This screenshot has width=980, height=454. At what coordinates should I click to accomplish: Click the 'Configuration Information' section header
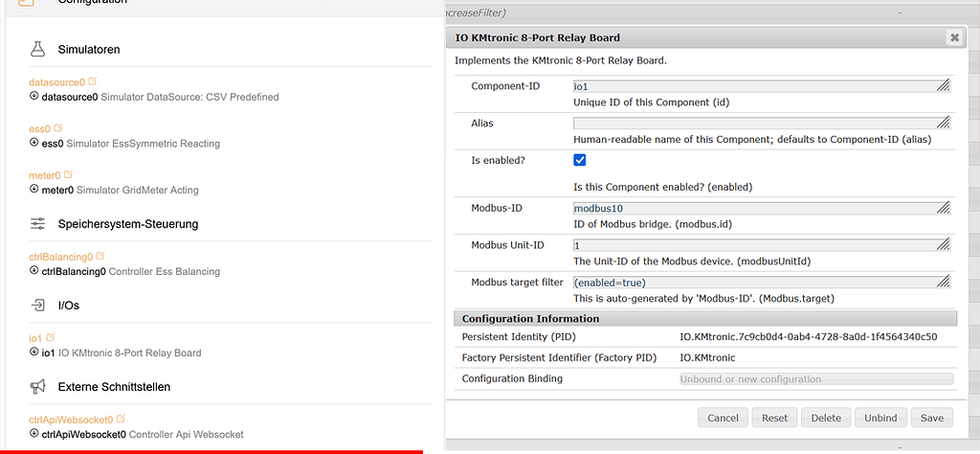point(705,319)
